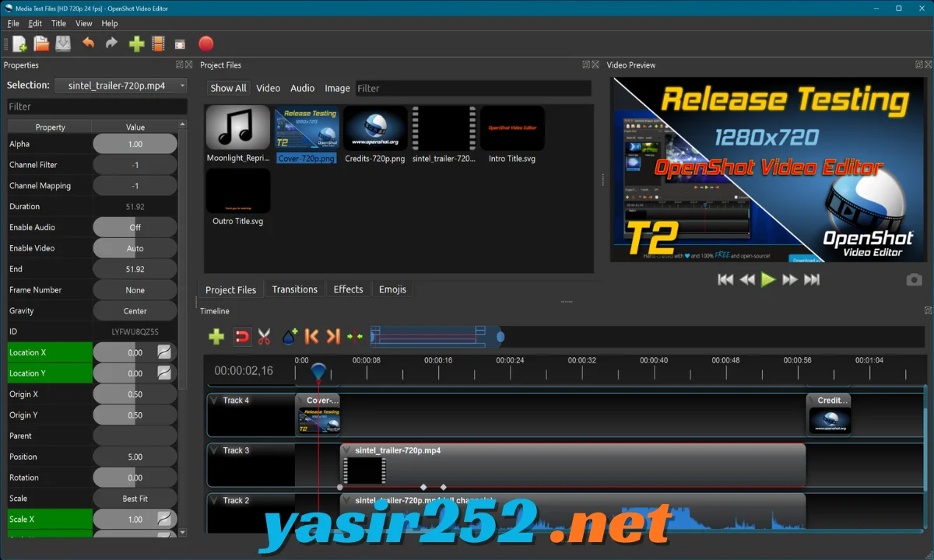
Task: Switch to the Transitions tab
Action: [x=294, y=289]
